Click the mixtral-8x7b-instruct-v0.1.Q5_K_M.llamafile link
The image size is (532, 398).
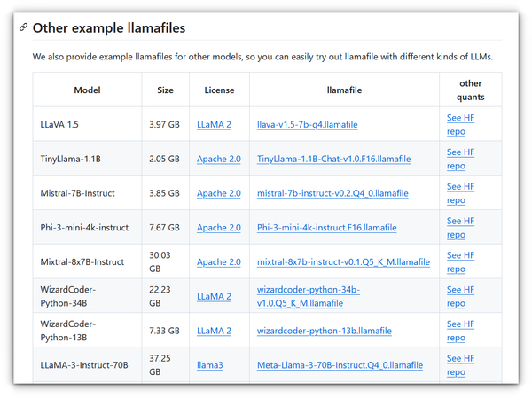(x=343, y=262)
